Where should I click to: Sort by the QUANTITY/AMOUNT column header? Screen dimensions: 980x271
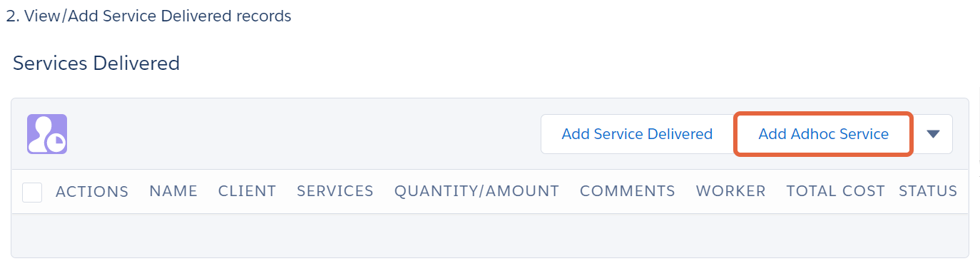[x=476, y=191]
